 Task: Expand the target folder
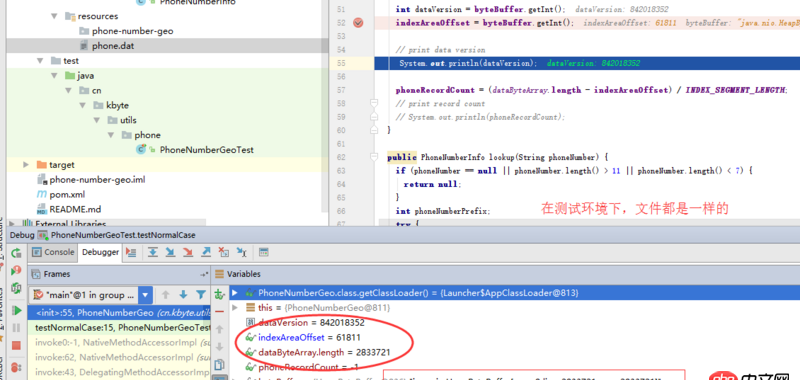pos(26,165)
